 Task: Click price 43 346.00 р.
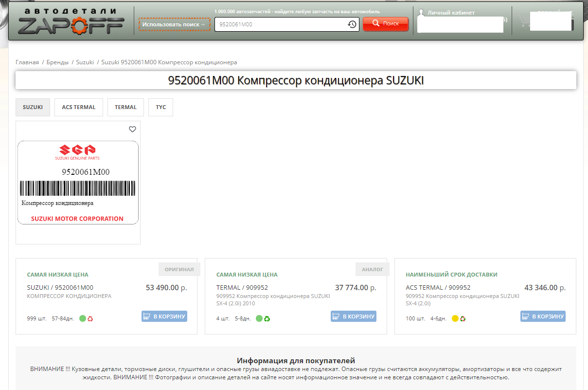[x=545, y=288]
